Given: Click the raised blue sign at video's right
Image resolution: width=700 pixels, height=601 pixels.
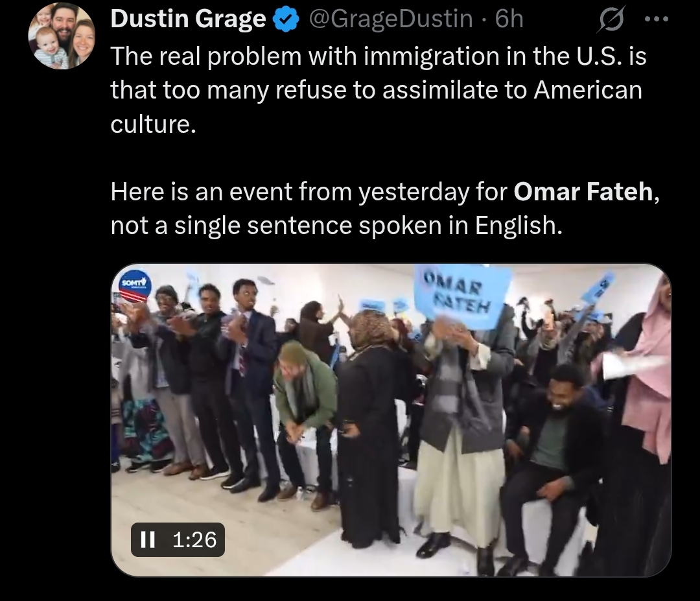Looking at the screenshot, I should [x=598, y=288].
